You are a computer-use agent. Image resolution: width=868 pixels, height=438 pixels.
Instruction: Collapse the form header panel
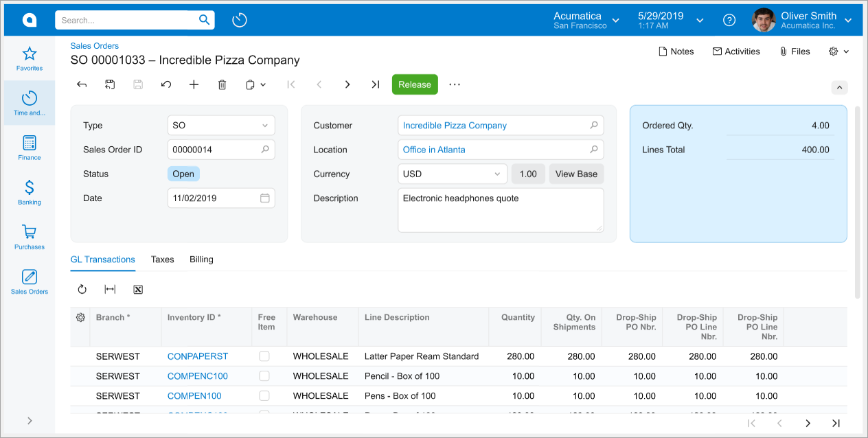pos(839,88)
